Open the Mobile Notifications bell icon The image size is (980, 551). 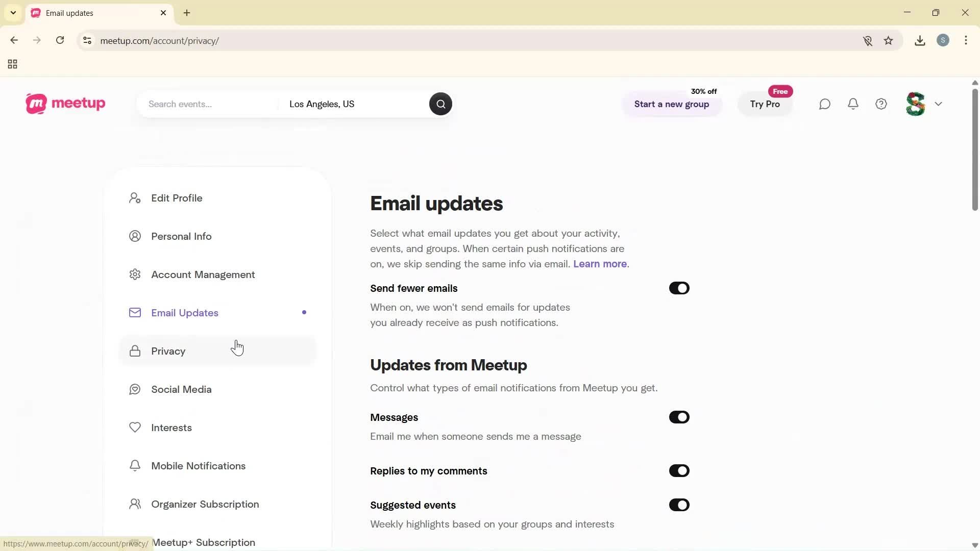[x=135, y=465]
